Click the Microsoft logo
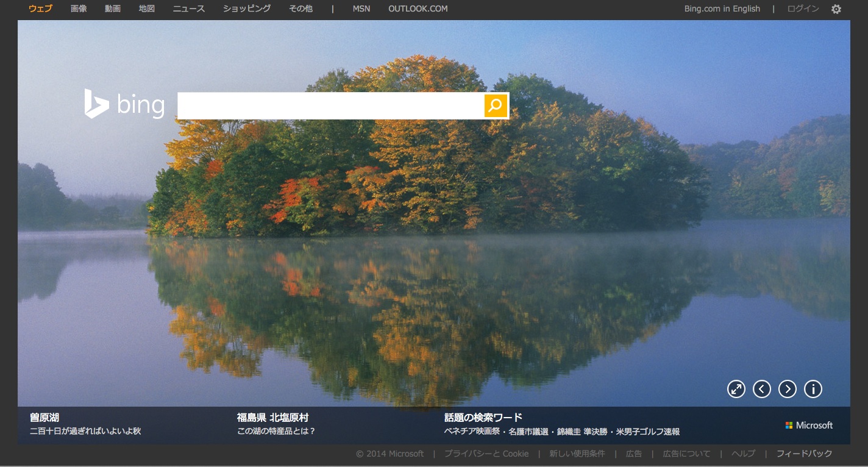The width and height of the screenshot is (868, 467). coord(809,425)
